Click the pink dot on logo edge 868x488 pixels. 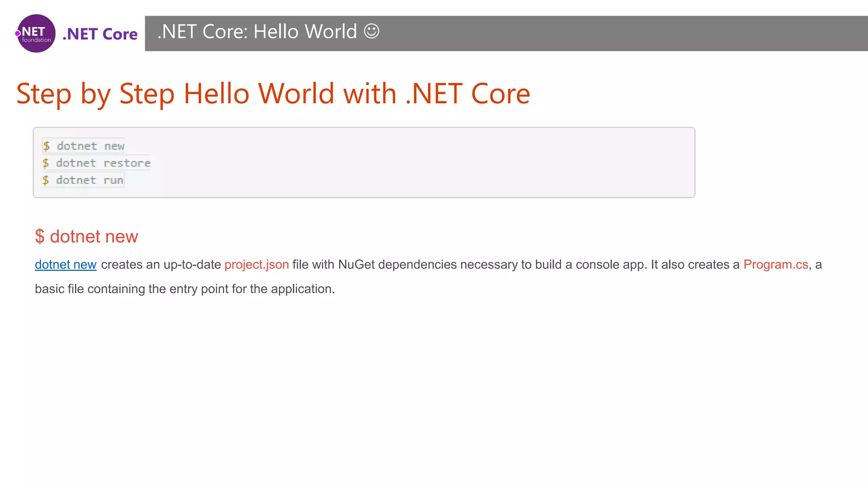click(18, 33)
